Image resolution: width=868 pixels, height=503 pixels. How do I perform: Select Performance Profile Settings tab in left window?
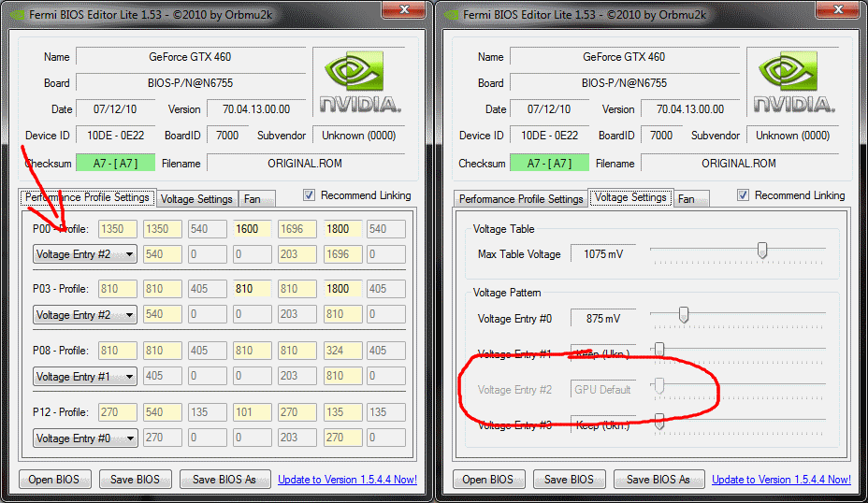pos(88,197)
